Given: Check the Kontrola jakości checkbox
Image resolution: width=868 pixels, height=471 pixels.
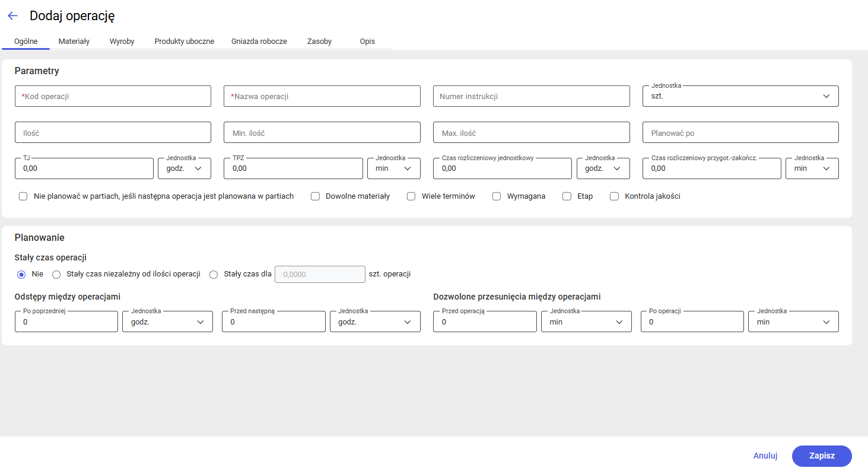Looking at the screenshot, I should [615, 196].
